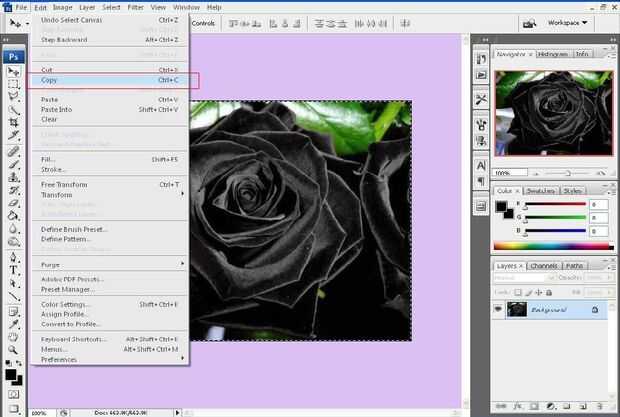The width and height of the screenshot is (620, 417).
Task: Click the foreground color swatch in toolbox
Action: [x=11, y=374]
